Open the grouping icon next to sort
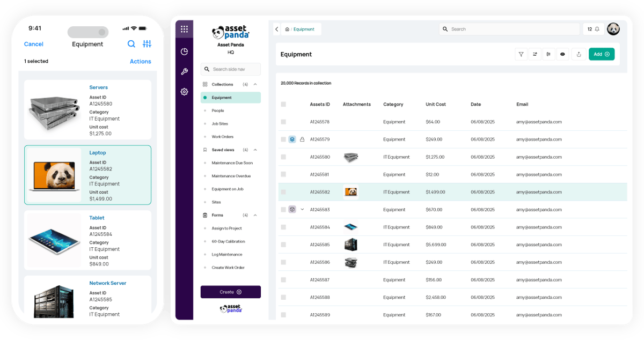644x340 pixels. point(548,54)
